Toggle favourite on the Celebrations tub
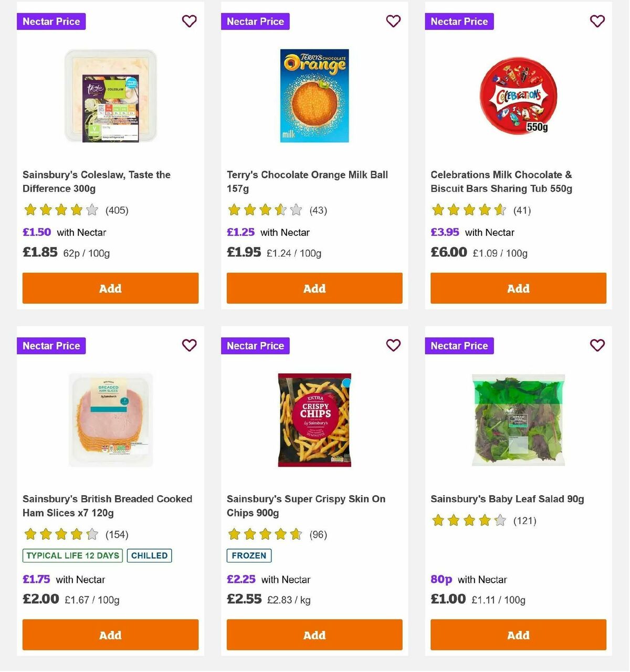Image resolution: width=630 pixels, height=672 pixels. 597,21
